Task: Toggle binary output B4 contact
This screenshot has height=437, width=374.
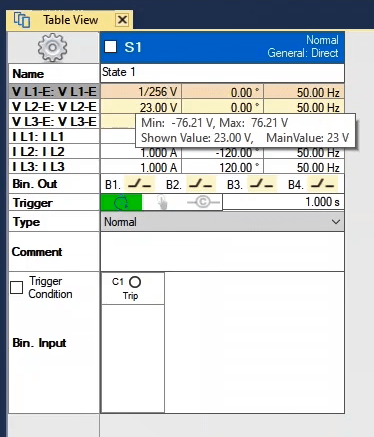Action: (323, 184)
